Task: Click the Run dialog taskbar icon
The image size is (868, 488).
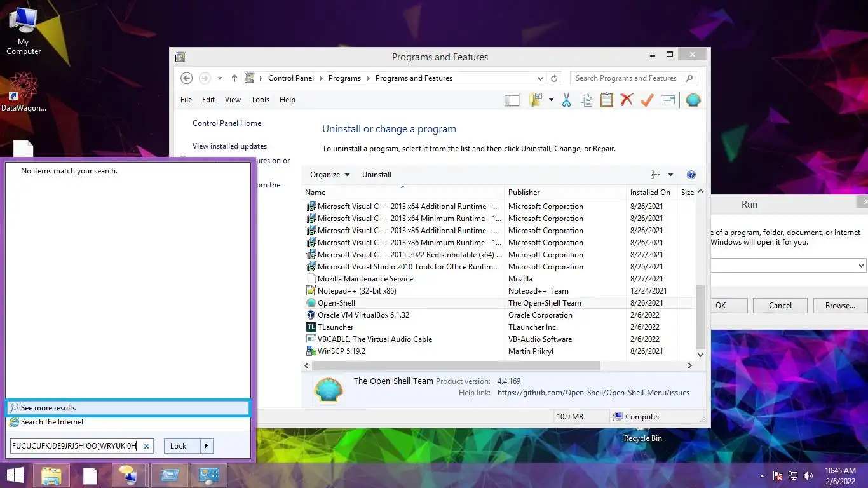Action: click(x=170, y=476)
